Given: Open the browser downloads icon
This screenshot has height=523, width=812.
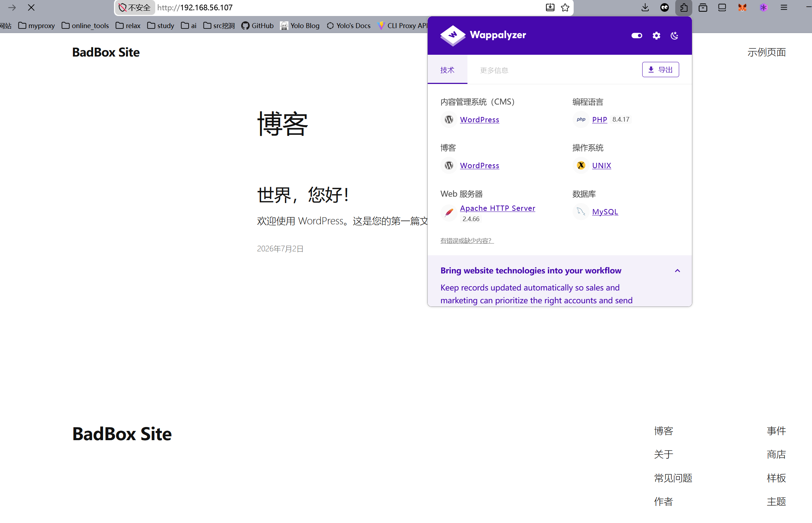Looking at the screenshot, I should tap(645, 7).
